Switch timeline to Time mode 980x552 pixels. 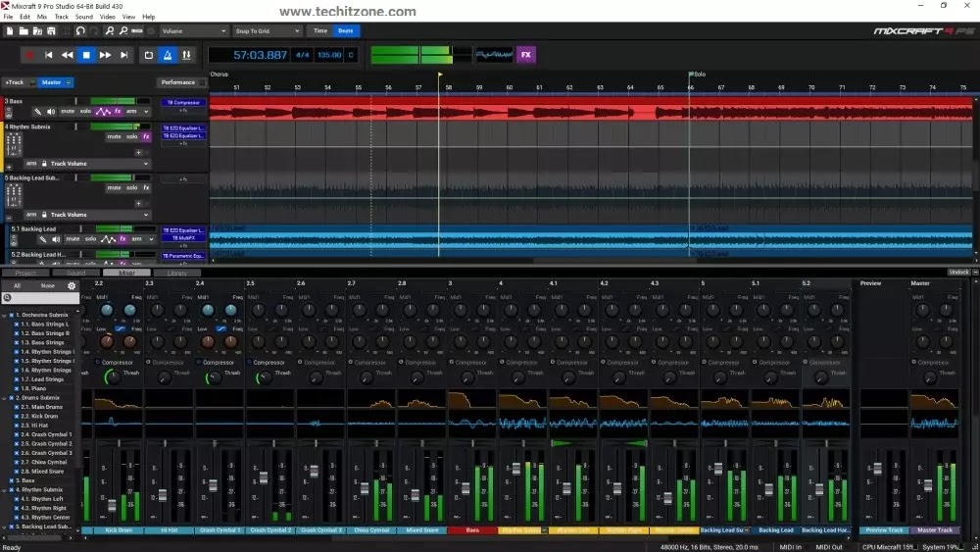(x=320, y=30)
